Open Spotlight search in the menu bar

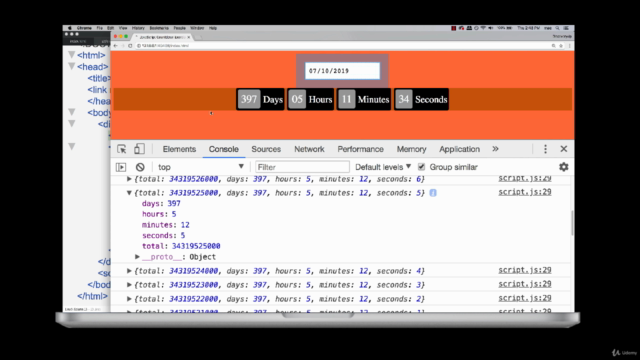point(558,28)
